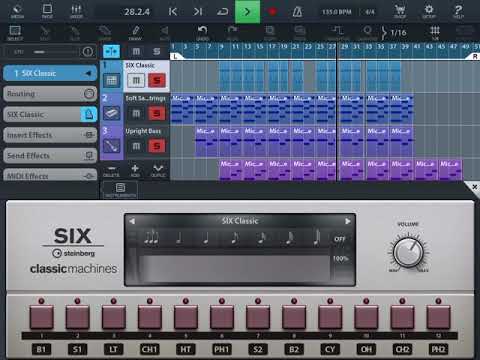Jump to right locator
Image resolution: width=480 pixels, height=360 pixels.
198,12
